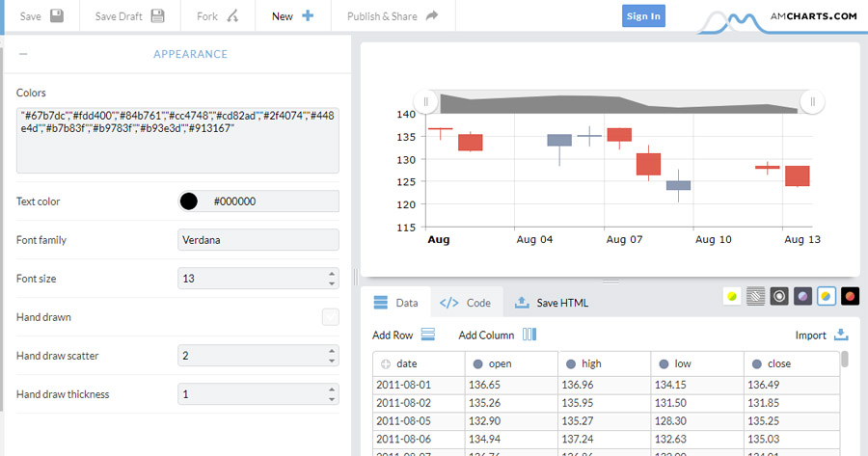Decrease the Hand draw scatter value
Viewport: 868px width, 456px height.
[x=332, y=361]
